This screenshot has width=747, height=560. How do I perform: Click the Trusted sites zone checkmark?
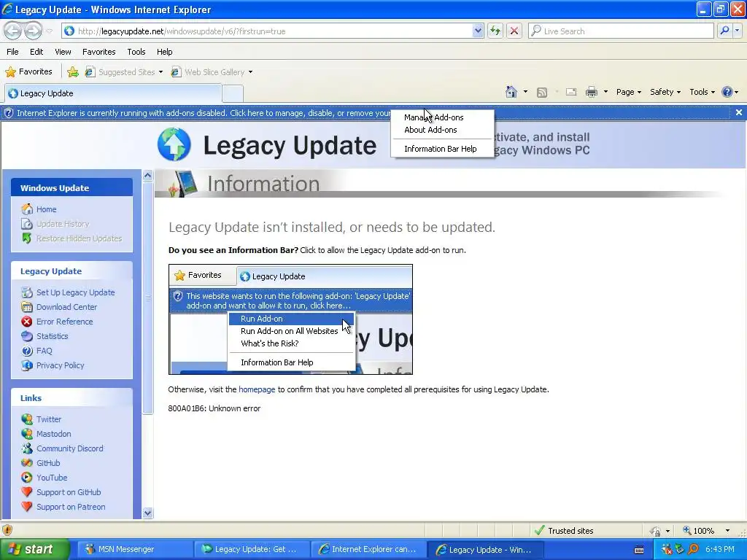point(540,531)
